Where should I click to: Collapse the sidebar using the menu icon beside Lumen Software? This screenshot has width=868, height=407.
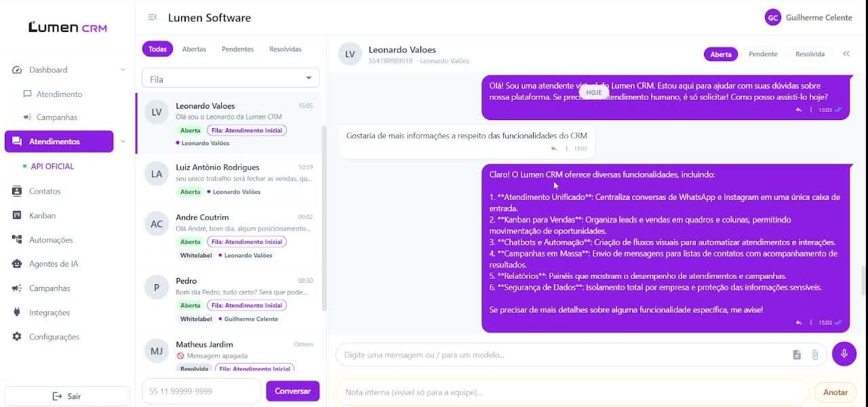(x=153, y=18)
